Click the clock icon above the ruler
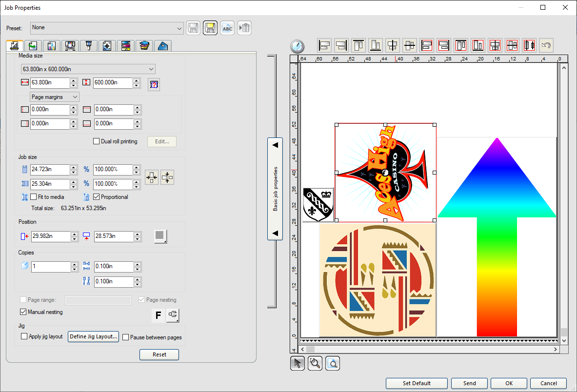Screen dimensions: 577x392 [x=297, y=46]
